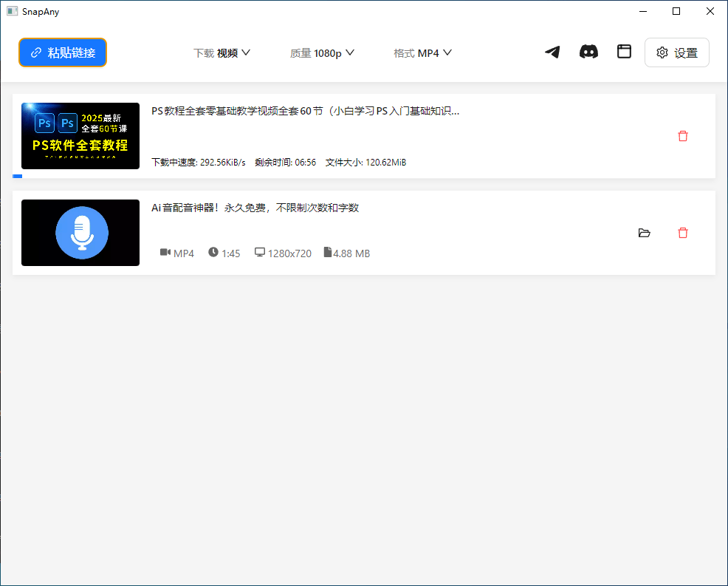Image resolution: width=728 pixels, height=586 pixels.
Task: Click the settings gear icon
Action: click(662, 52)
